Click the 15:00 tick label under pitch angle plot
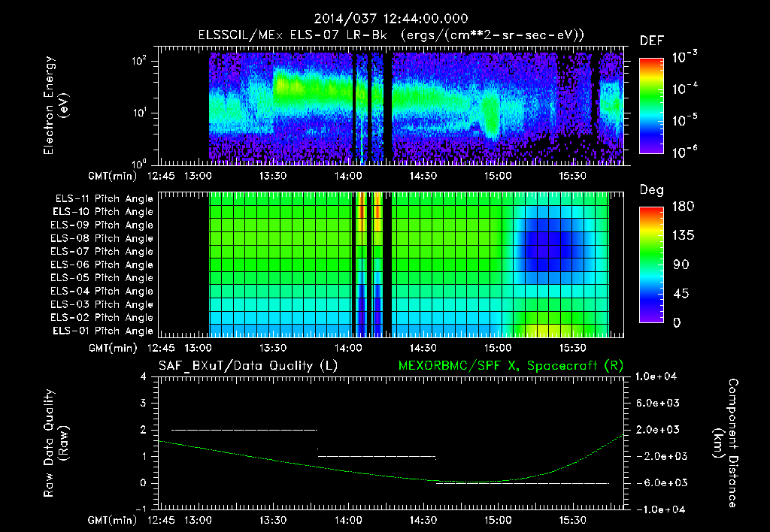 (x=498, y=348)
